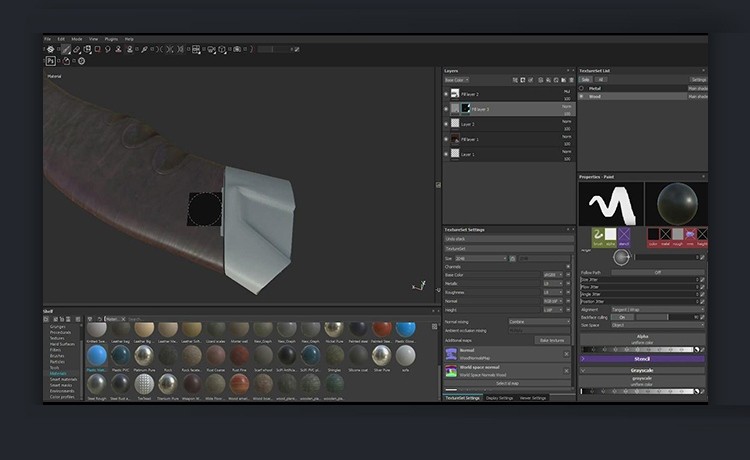Switch to Display Settings tab
This screenshot has height=460, width=750.
tap(499, 398)
